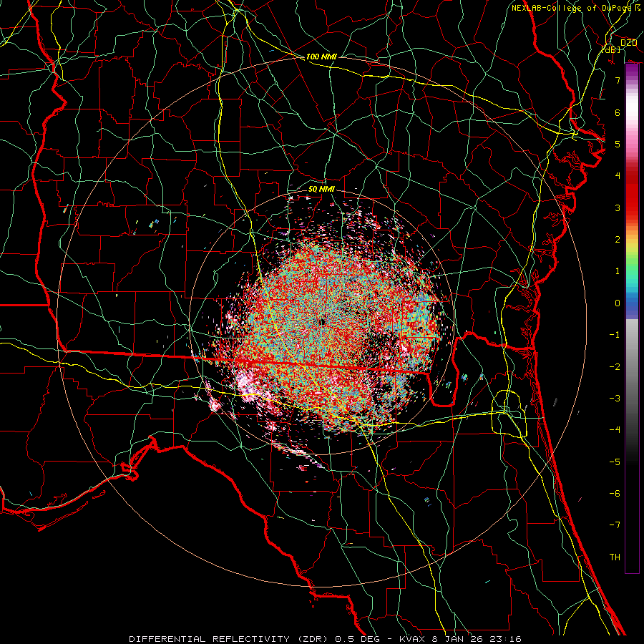The width and height of the screenshot is (644, 644).
Task: Click the 7 value on the scale
Action: point(618,80)
